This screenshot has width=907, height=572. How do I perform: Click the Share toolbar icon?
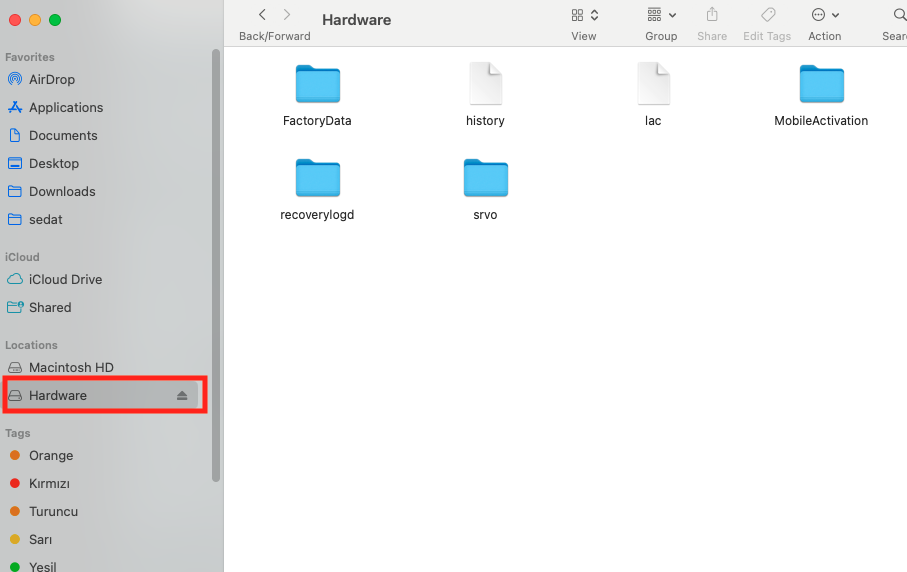click(x=712, y=15)
